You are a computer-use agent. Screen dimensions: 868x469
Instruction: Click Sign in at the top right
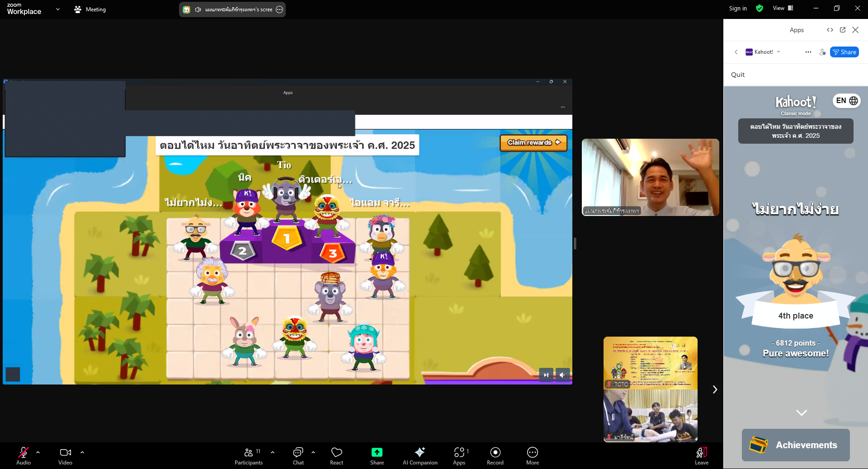(738, 8)
